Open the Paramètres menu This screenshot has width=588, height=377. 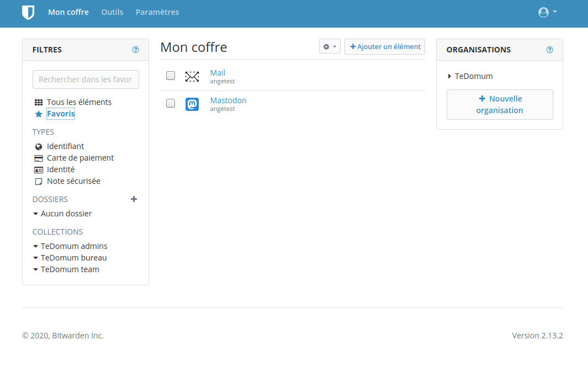[157, 12]
